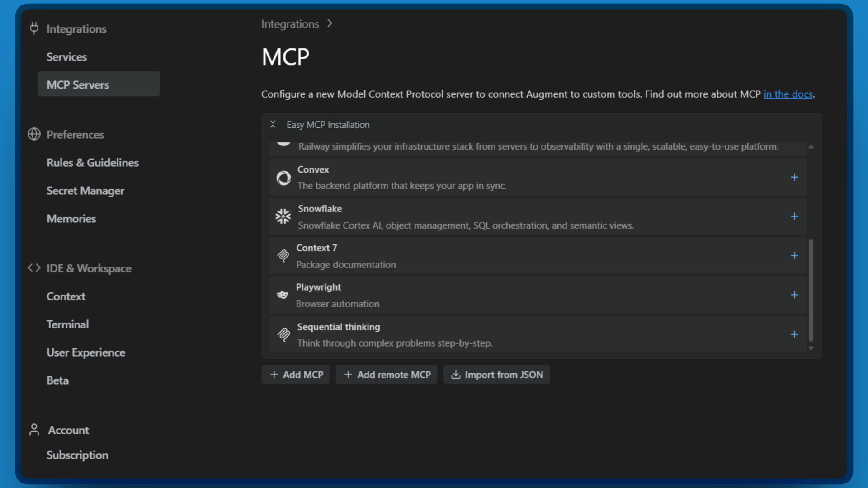Click the download icon on Import from JSON

click(456, 375)
